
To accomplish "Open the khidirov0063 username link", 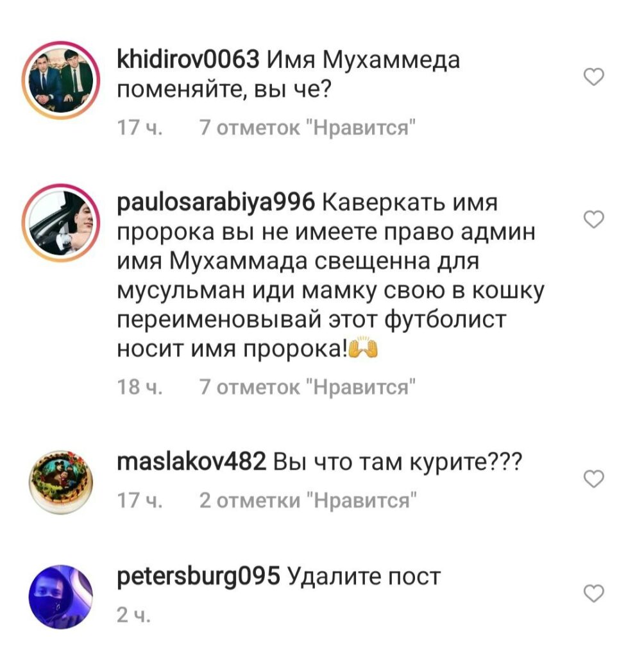I will click(188, 60).
